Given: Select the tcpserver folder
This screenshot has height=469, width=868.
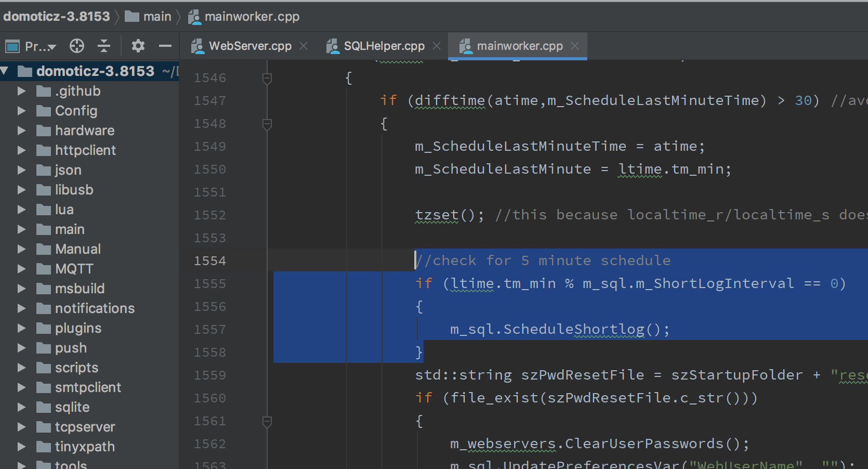Looking at the screenshot, I should (85, 427).
